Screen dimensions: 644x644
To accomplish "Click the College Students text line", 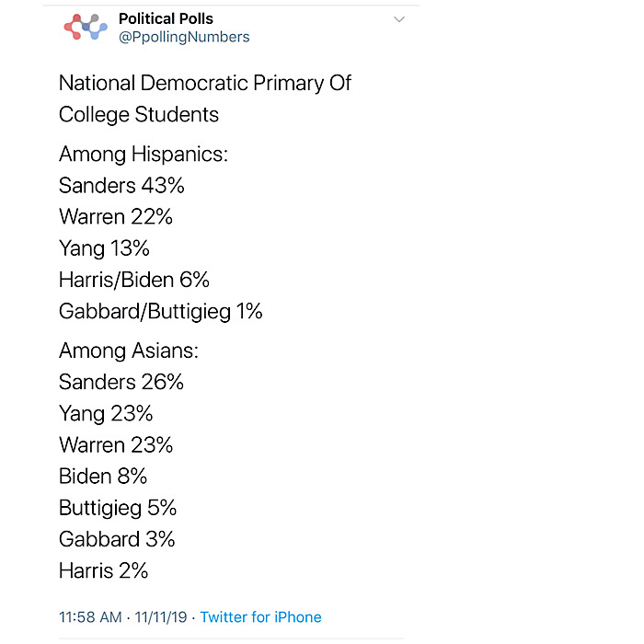I will 139,115.
